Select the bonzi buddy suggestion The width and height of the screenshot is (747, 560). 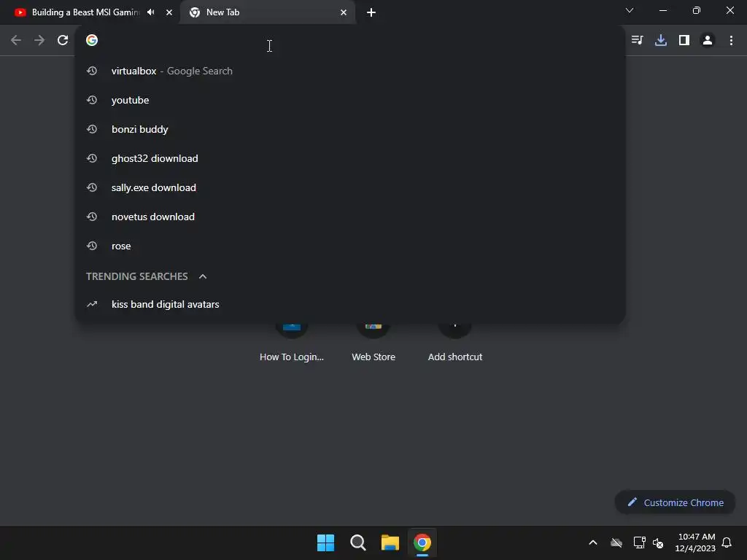pos(350,129)
